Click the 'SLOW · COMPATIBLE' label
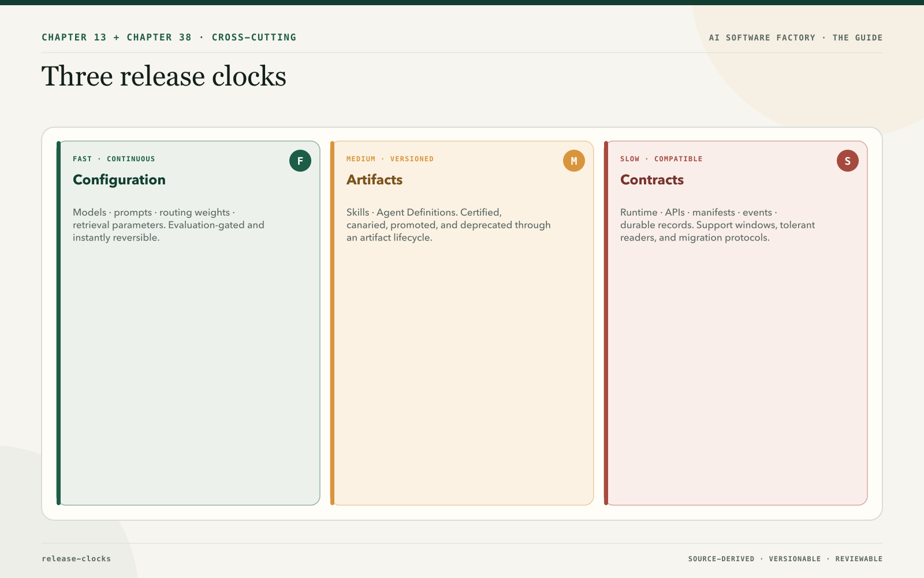Screen dimensions: 924x578 click(x=661, y=159)
